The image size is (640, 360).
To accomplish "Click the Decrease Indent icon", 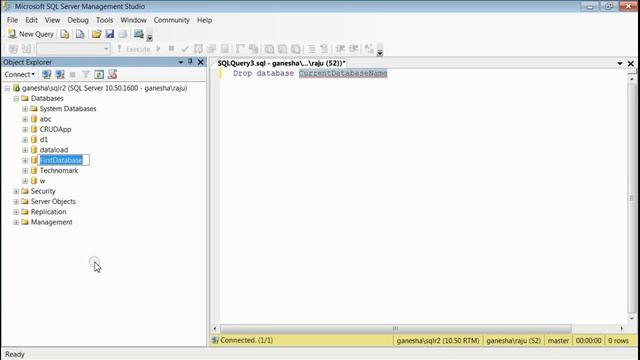I will tap(340, 49).
